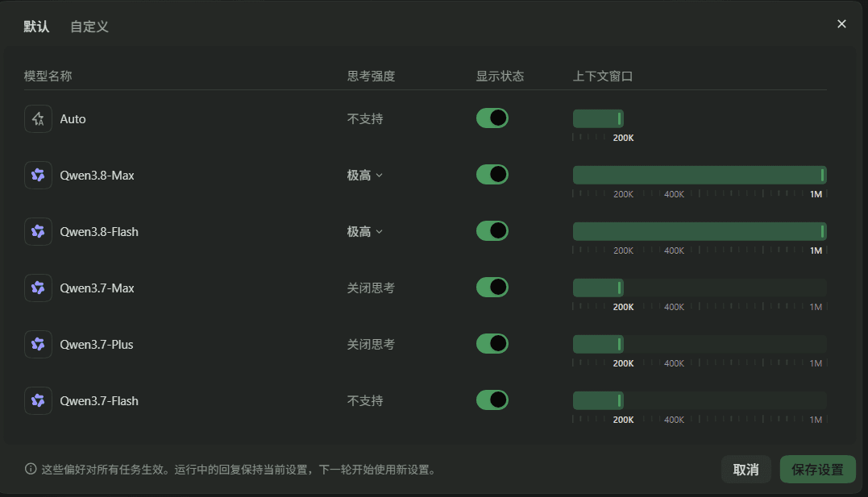Viewport: 868px width, 497px height.
Task: Switch to the 默认 tab
Action: pos(36,27)
